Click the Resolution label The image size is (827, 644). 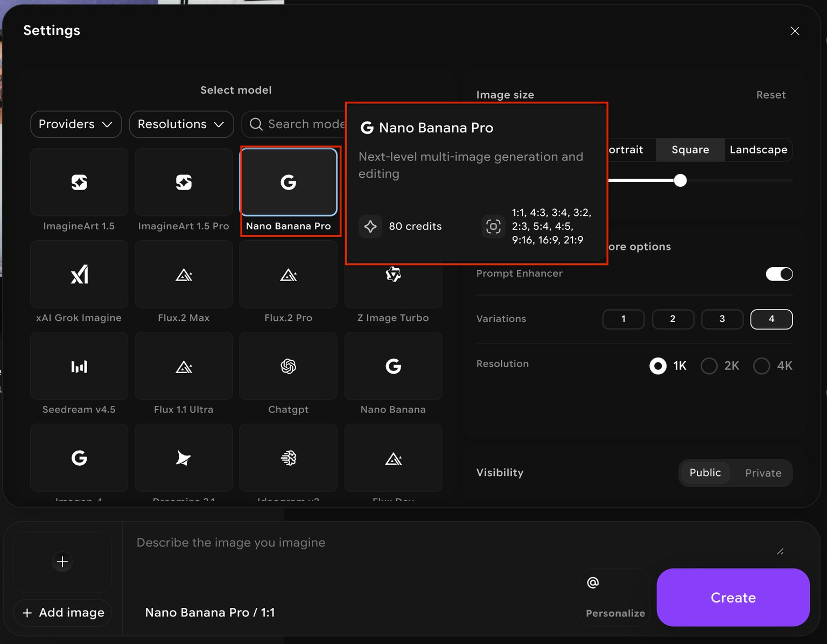(x=502, y=364)
